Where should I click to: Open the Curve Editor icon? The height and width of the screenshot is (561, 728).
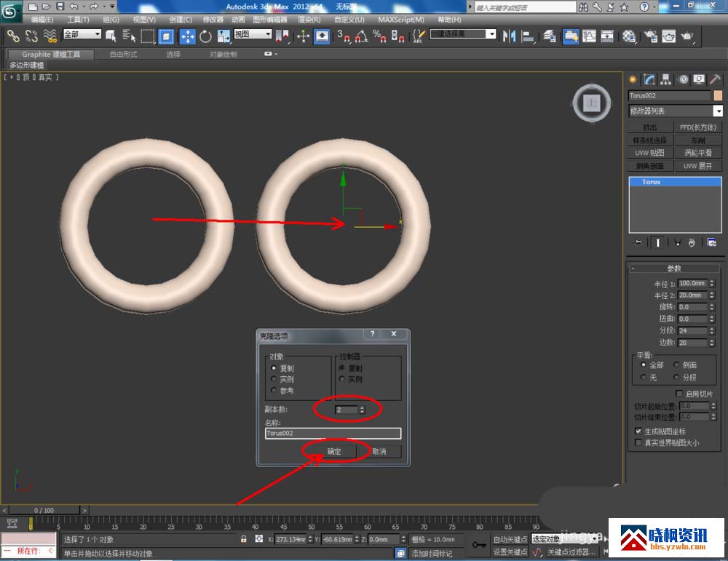(x=589, y=36)
